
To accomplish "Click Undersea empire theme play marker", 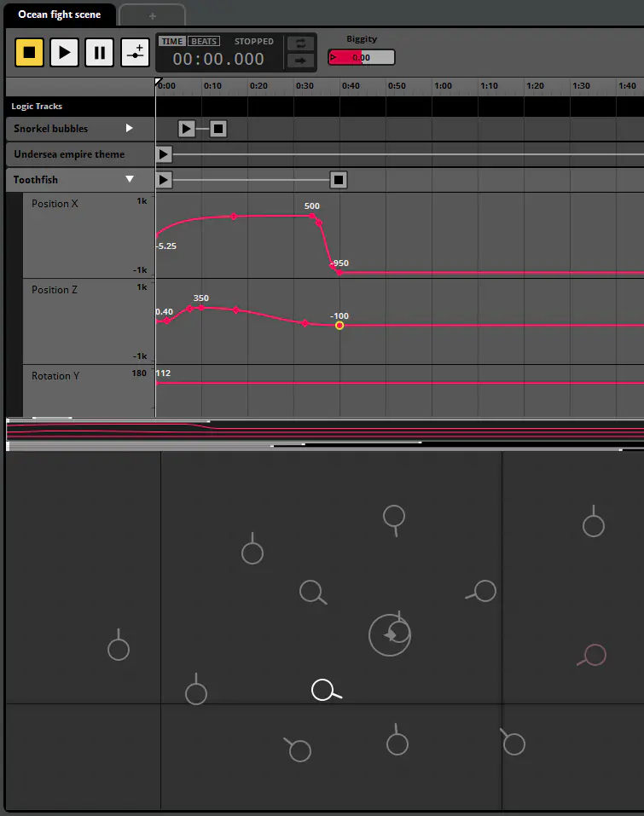I will (x=164, y=154).
